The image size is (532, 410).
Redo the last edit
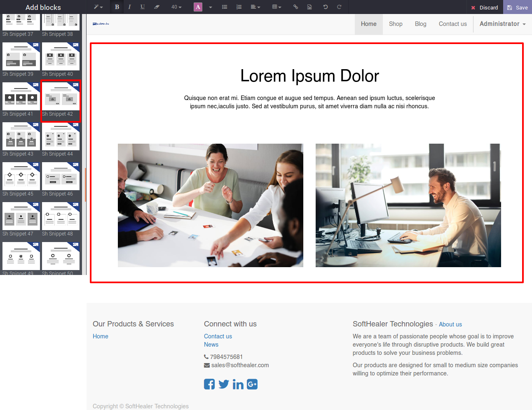pos(339,7)
